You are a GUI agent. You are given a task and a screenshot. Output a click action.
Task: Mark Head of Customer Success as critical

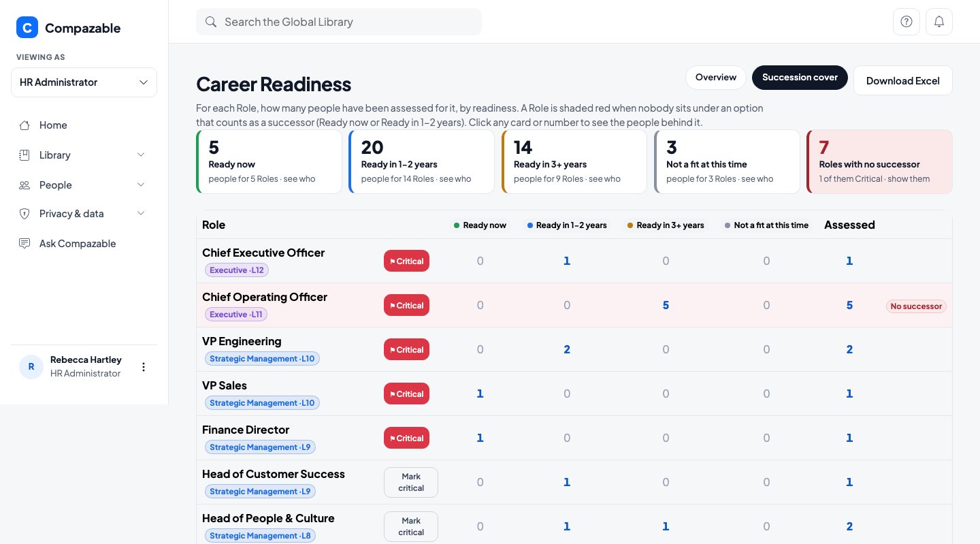[411, 482]
